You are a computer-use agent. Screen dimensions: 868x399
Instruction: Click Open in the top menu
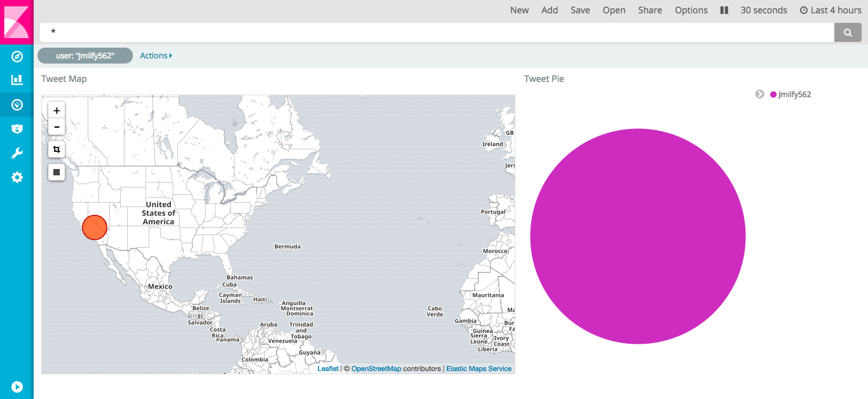[614, 10]
